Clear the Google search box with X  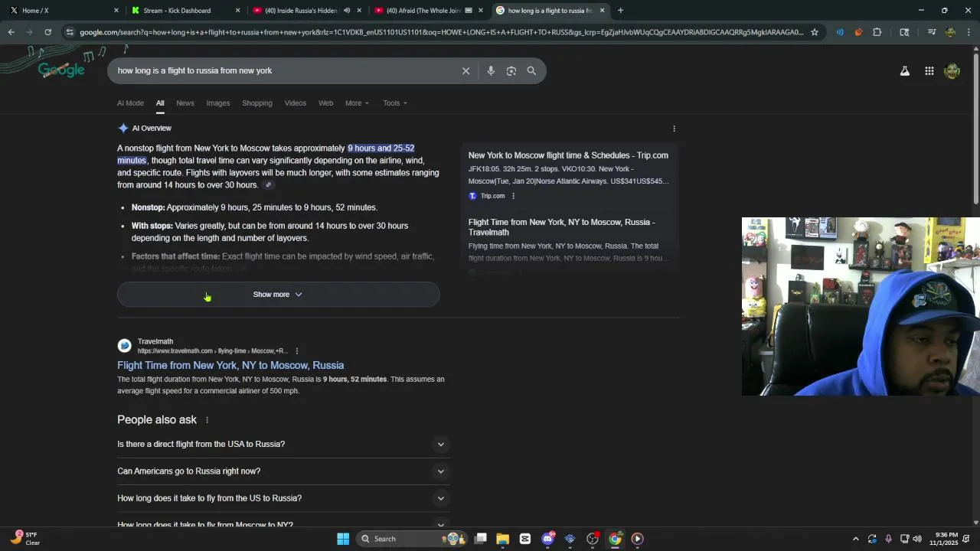pyautogui.click(x=465, y=70)
